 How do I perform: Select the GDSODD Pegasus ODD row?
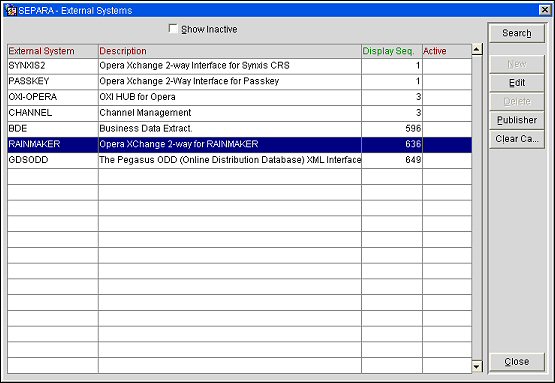point(239,160)
